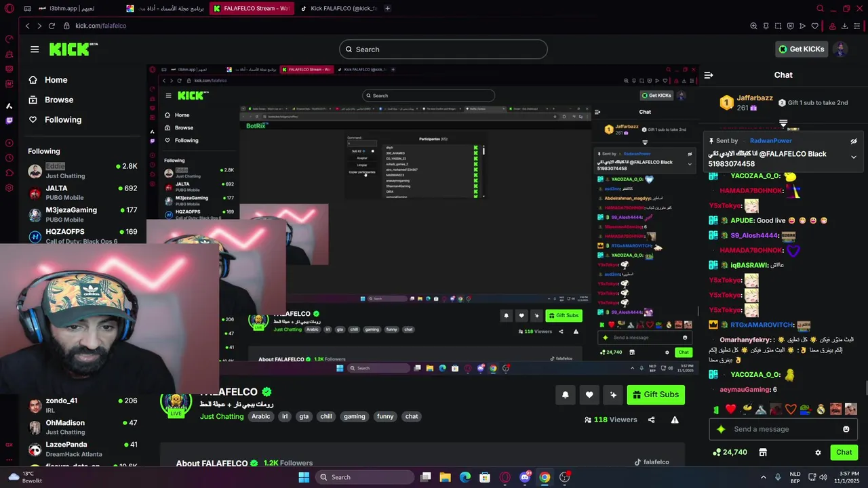The height and width of the screenshot is (488, 868).
Task: Open Browse in the sidebar
Action: [51, 100]
